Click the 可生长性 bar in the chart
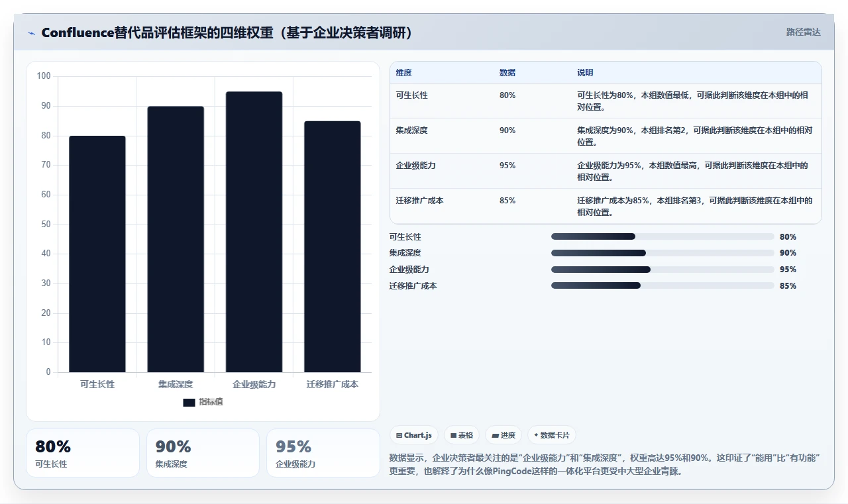This screenshot has width=848, height=504. click(x=97, y=254)
